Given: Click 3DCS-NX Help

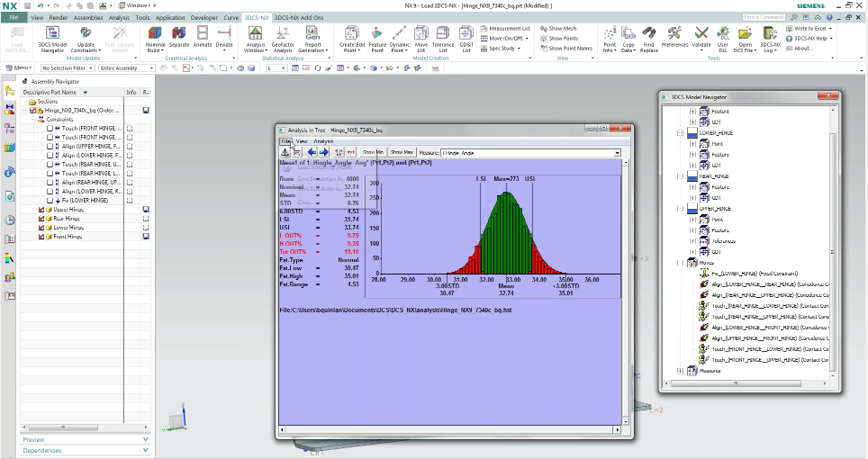Looking at the screenshot, I should point(809,38).
